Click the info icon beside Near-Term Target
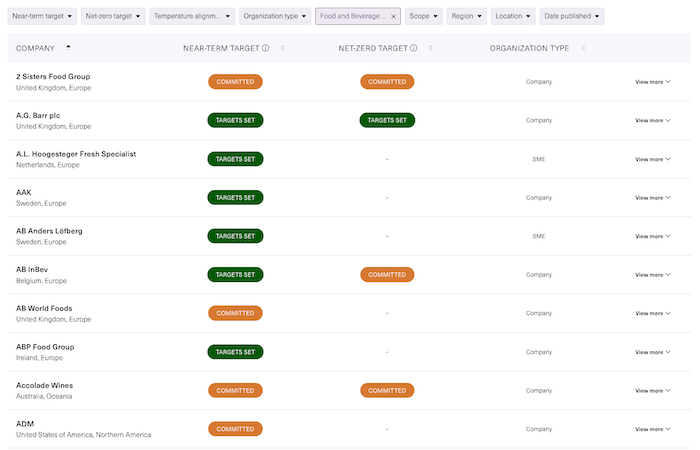700x450 pixels. pyautogui.click(x=266, y=48)
